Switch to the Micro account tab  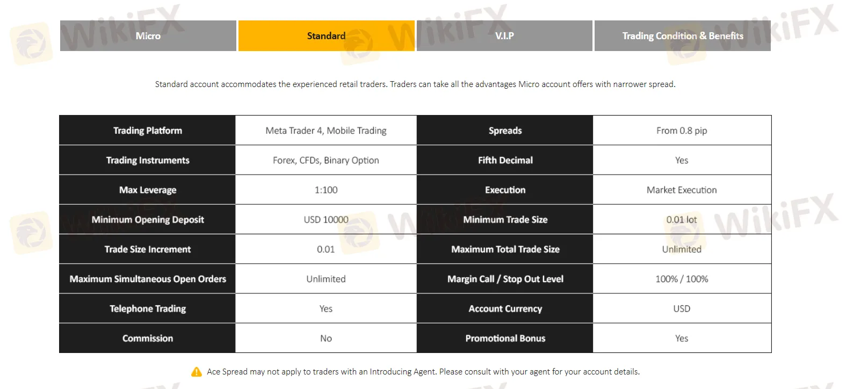click(x=148, y=36)
